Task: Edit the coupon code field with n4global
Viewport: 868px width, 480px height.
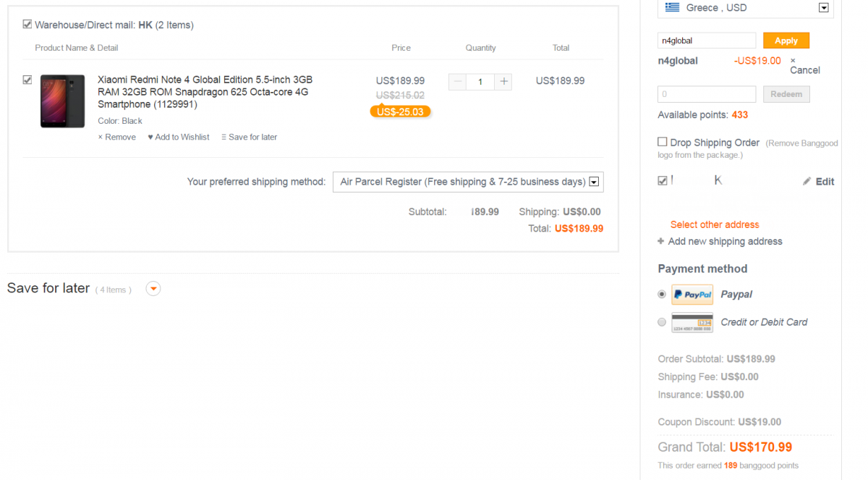Action: pyautogui.click(x=707, y=41)
